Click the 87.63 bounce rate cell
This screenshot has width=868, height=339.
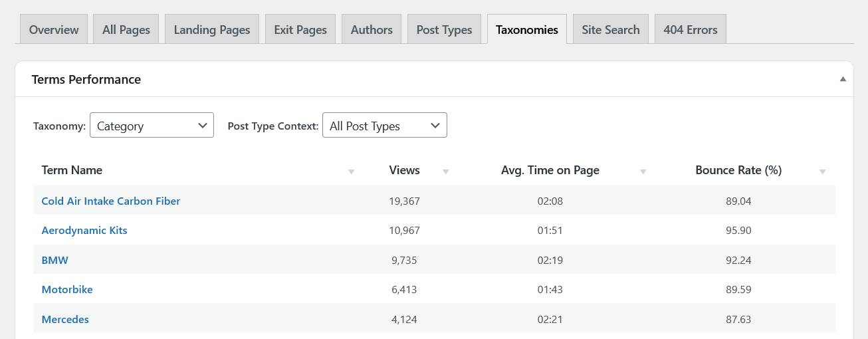point(738,319)
